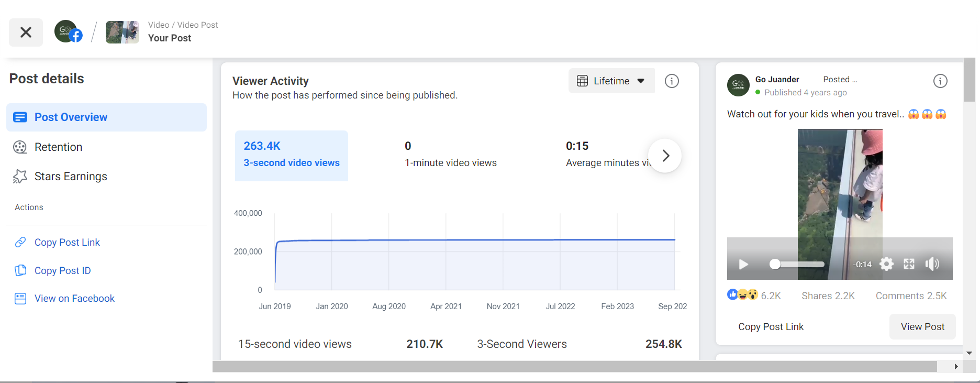
Task: Click the Stars Earnings star icon
Action: pos(20,177)
